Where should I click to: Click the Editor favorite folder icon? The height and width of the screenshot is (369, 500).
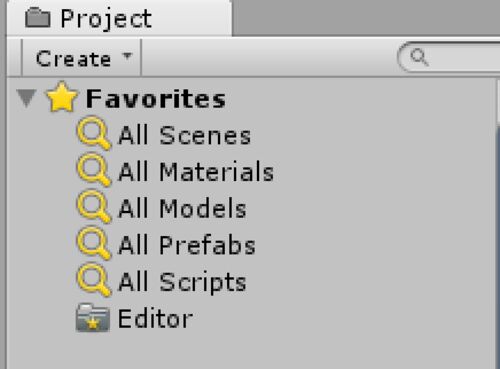click(93, 318)
